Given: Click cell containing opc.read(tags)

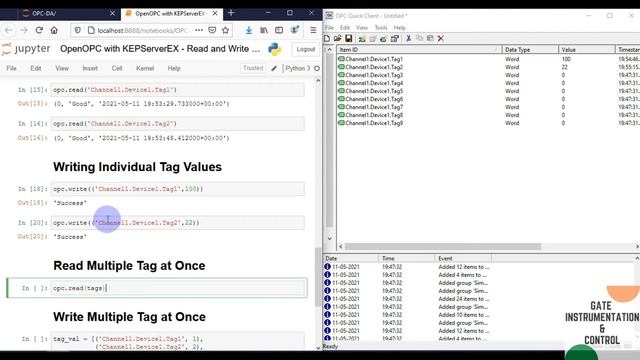Looking at the screenshot, I should 178,288.
